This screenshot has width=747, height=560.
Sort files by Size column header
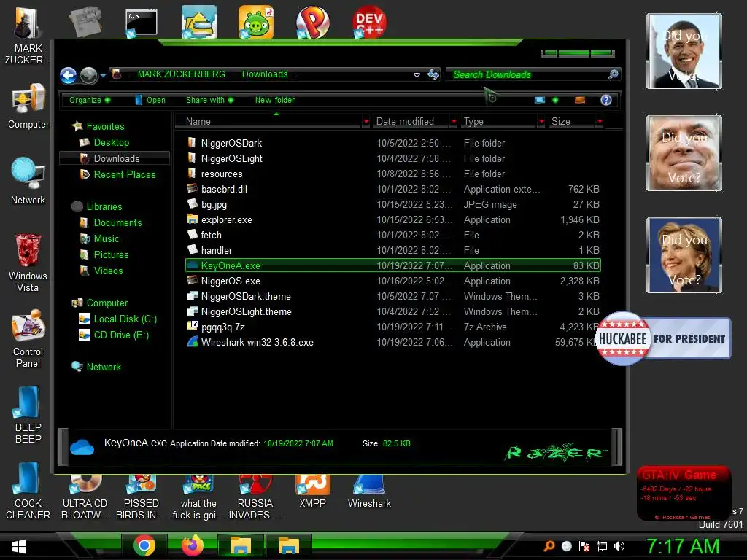point(572,122)
